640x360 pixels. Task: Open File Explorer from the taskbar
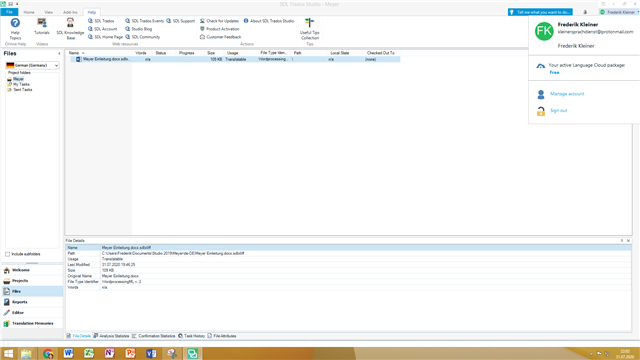[x=27, y=353]
